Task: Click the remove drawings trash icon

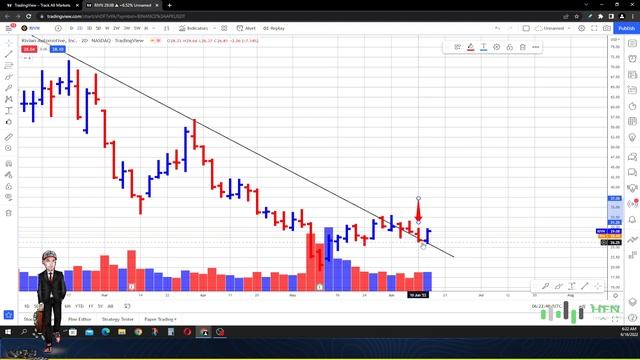Action: [9, 213]
